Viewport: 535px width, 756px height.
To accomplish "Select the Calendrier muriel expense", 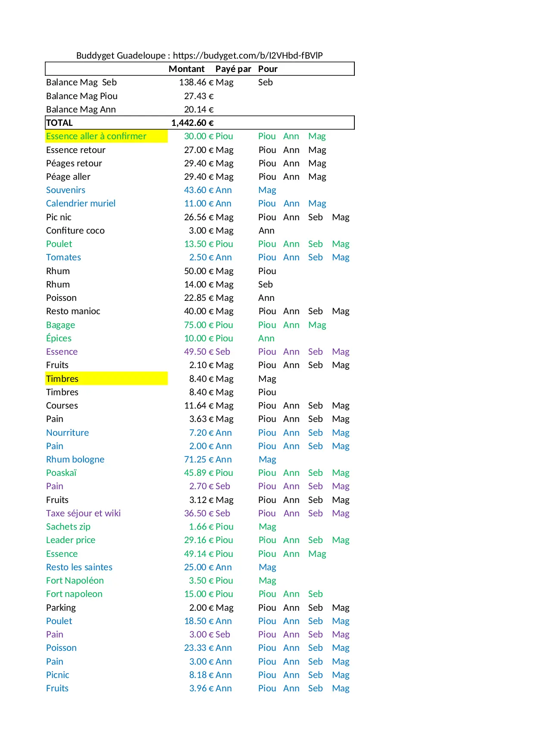I will [x=81, y=203].
